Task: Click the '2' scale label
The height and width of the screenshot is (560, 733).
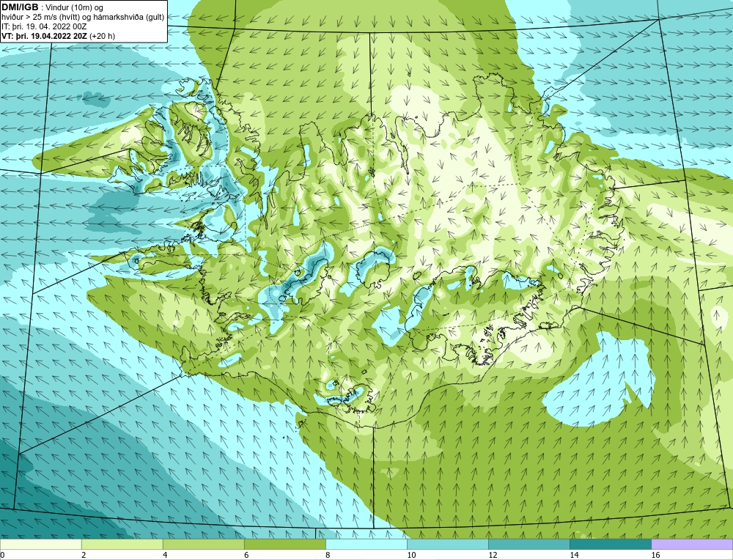Action: 84,555
